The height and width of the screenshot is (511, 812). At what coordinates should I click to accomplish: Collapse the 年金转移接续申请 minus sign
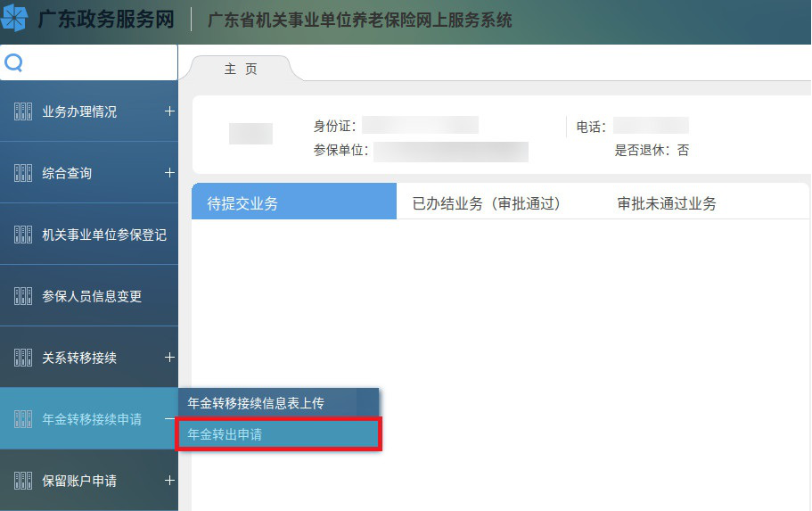(x=169, y=419)
